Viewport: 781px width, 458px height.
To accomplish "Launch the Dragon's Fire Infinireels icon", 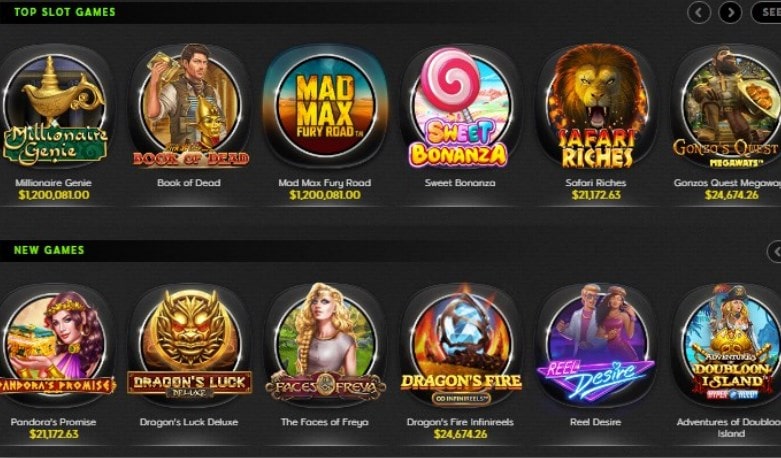I will [x=460, y=345].
